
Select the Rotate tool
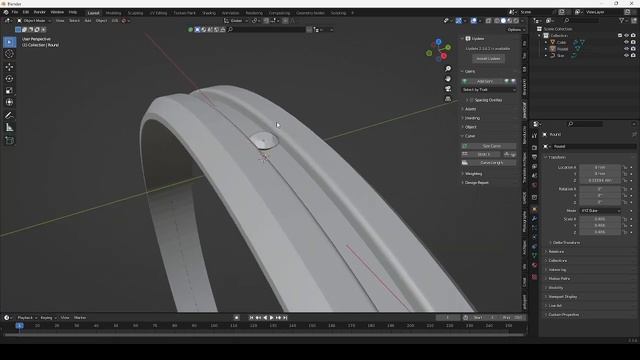coord(9,79)
